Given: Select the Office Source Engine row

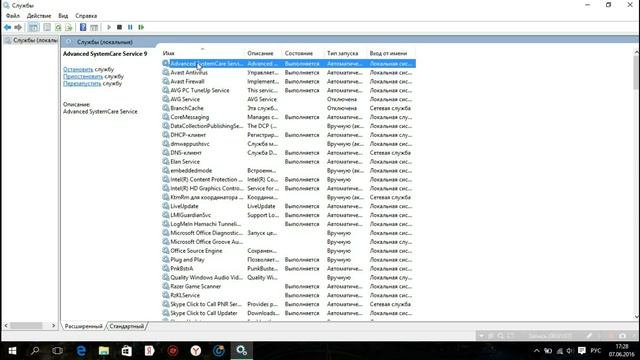Looking at the screenshot, I should click(289, 251).
